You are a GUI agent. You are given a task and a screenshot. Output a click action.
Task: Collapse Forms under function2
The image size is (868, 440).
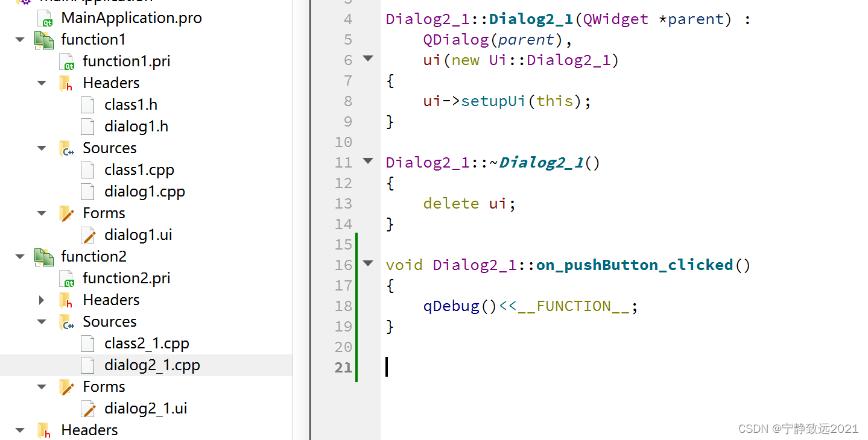pyautogui.click(x=42, y=386)
